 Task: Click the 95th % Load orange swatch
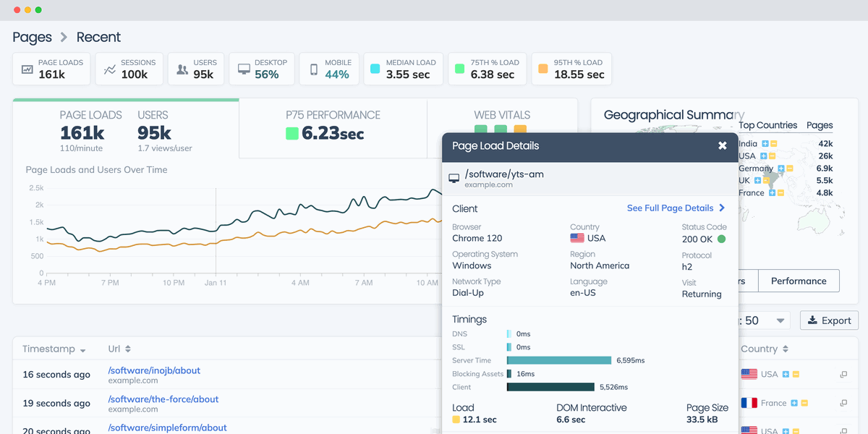click(543, 69)
